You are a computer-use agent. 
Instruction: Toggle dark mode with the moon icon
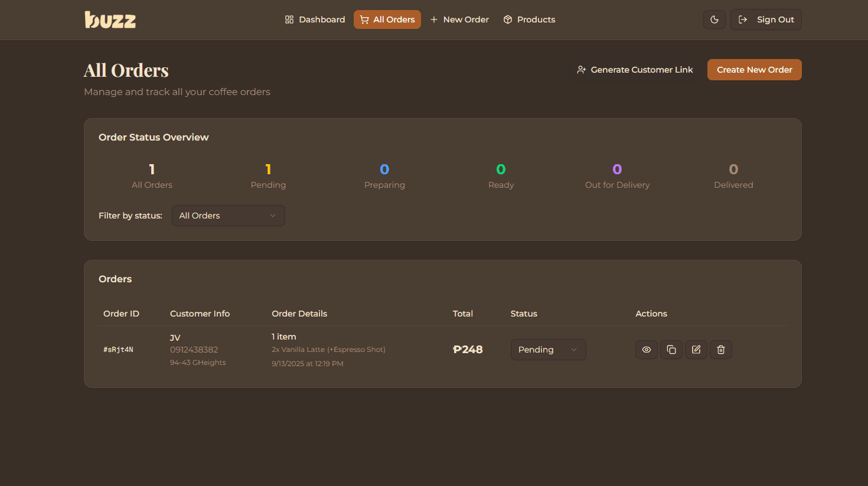click(x=714, y=19)
